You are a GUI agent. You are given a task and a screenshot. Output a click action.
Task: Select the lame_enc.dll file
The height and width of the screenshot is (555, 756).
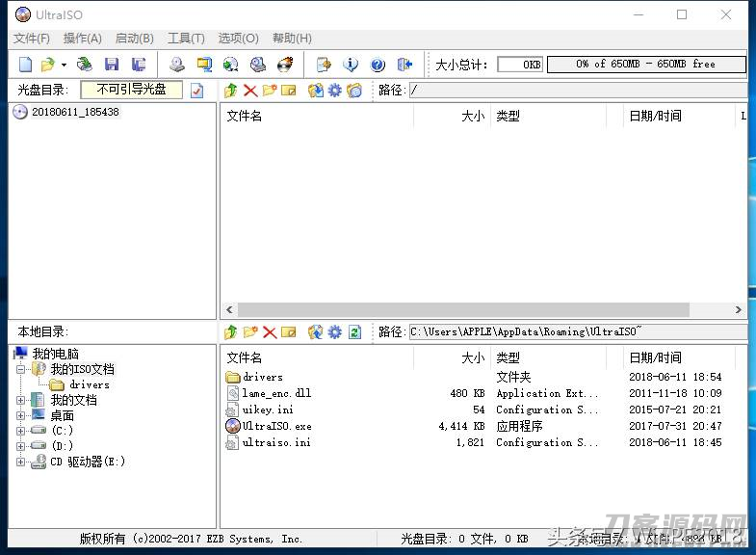click(276, 393)
